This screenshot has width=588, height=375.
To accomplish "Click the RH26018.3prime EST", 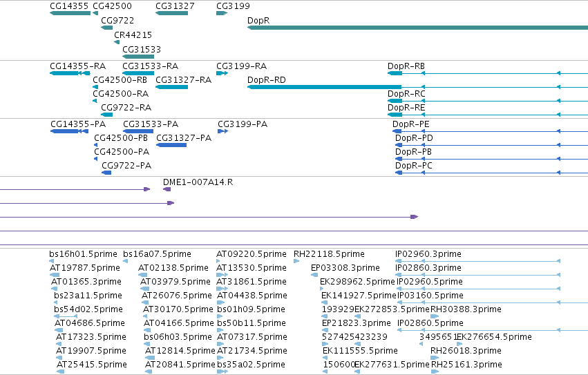I will coord(435,358).
